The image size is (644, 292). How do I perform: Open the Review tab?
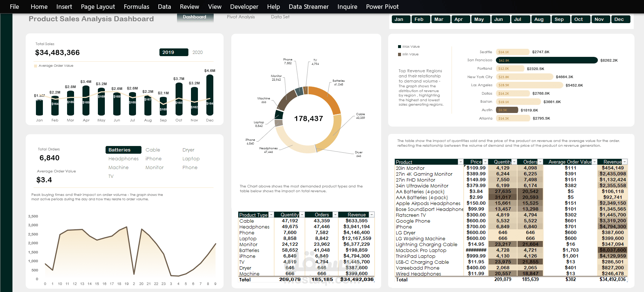[x=189, y=7]
